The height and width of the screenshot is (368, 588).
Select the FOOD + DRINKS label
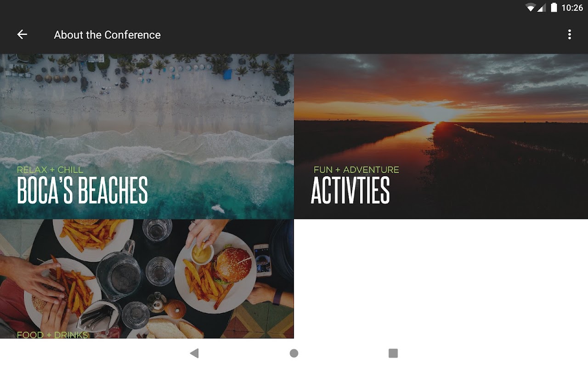click(x=52, y=335)
